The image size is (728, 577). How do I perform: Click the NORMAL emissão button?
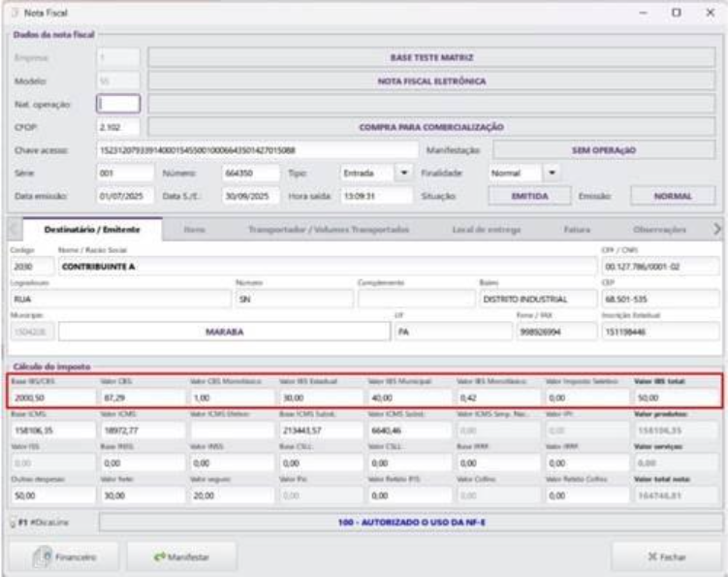[673, 196]
